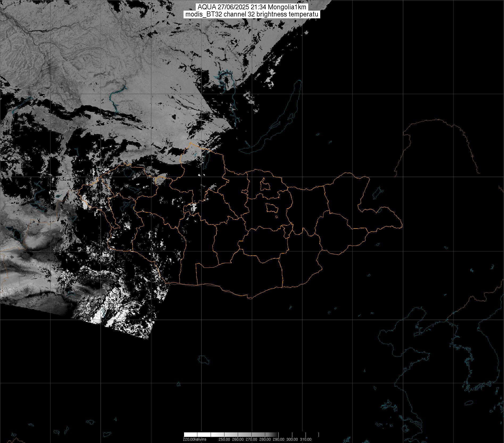The image size is (504, 443).
Task: Click the "250.00" colorbar label
Action: point(224,439)
